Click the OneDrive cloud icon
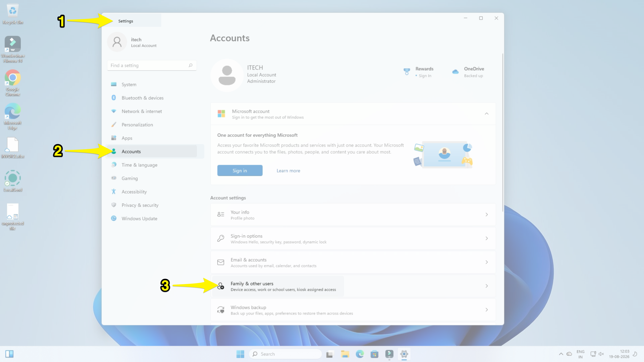The width and height of the screenshot is (644, 362). coord(455,72)
